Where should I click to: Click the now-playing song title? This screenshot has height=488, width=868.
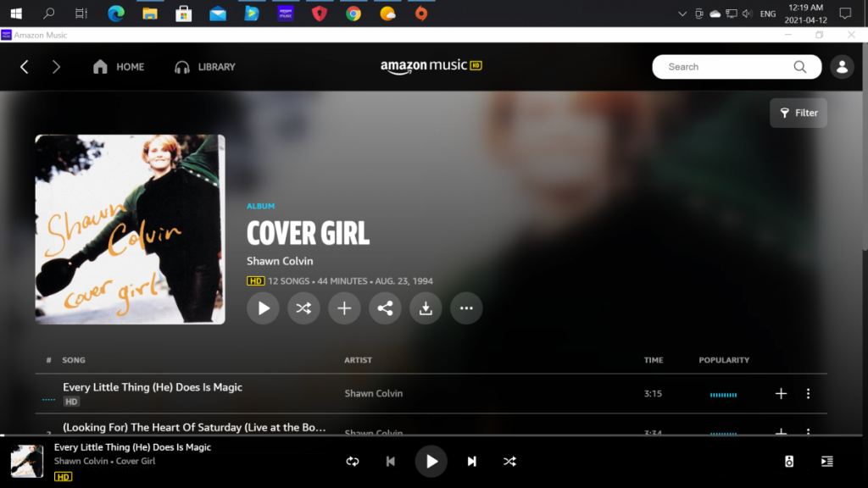132,447
